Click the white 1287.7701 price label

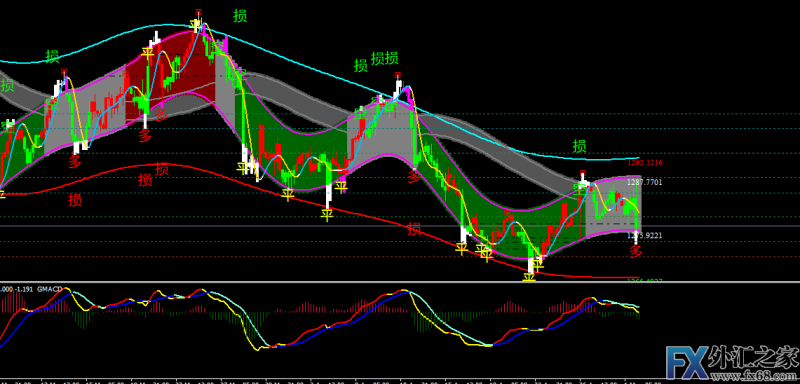tap(645, 182)
